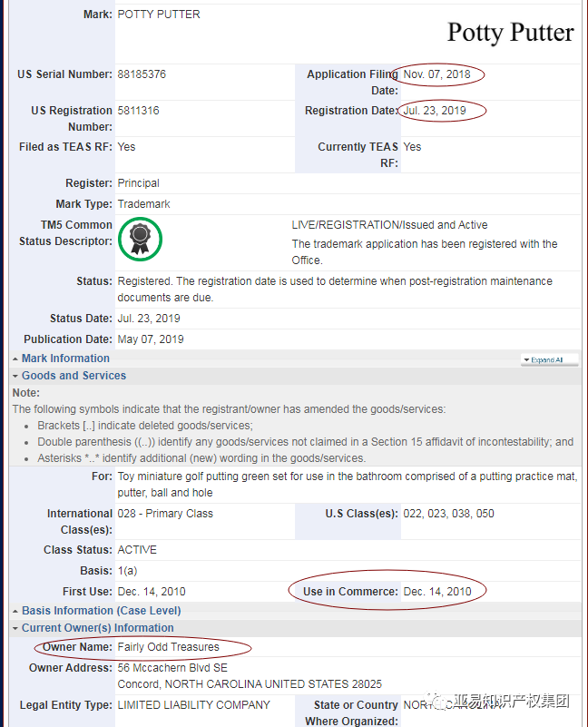Click the goods description Toy miniature golf text

(348, 485)
